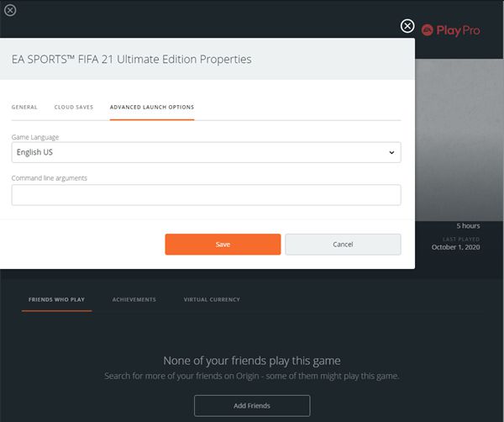Image resolution: width=504 pixels, height=422 pixels.
Task: Click the 'Search for more of your friends' text
Action: pos(252,376)
